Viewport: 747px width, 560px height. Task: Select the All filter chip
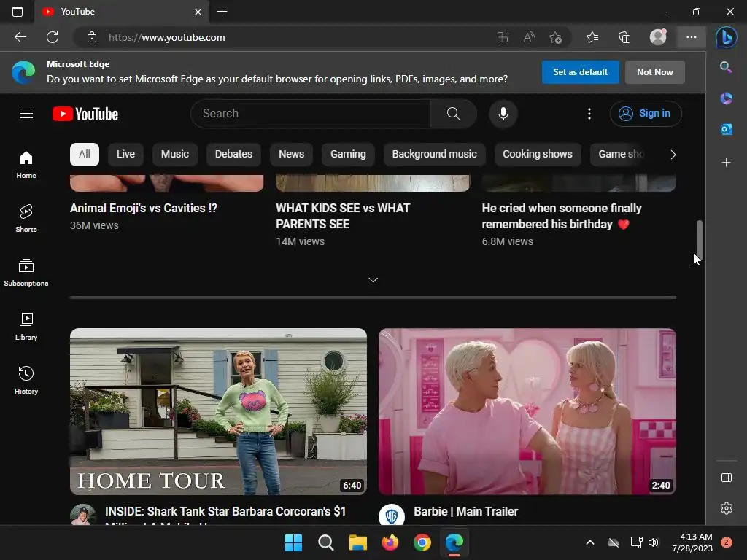(85, 155)
